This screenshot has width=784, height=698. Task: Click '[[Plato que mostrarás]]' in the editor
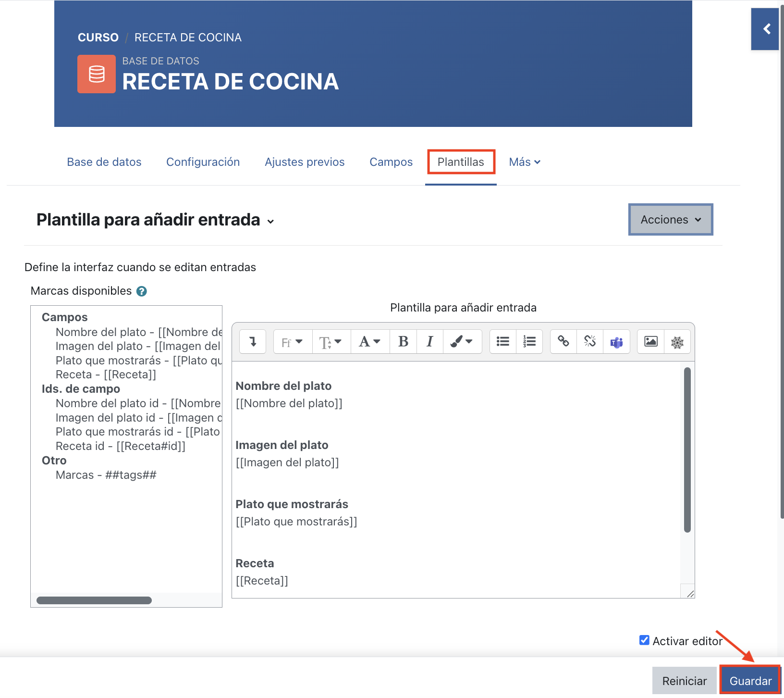click(x=296, y=522)
